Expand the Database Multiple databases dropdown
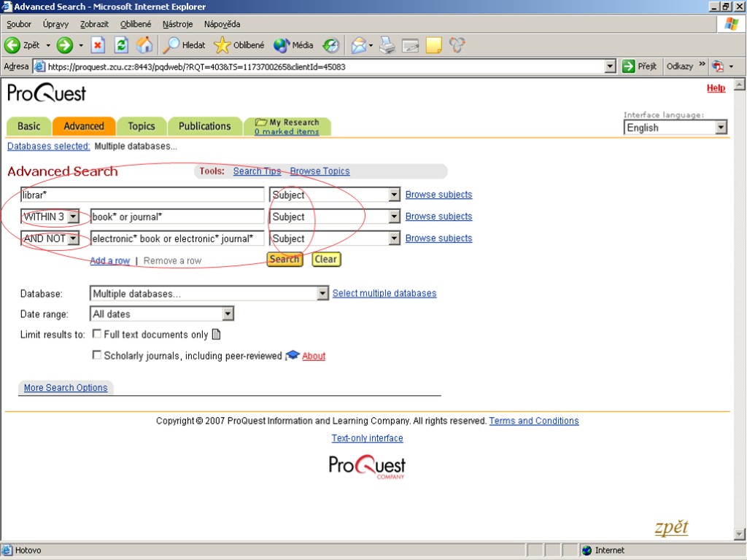 point(322,293)
